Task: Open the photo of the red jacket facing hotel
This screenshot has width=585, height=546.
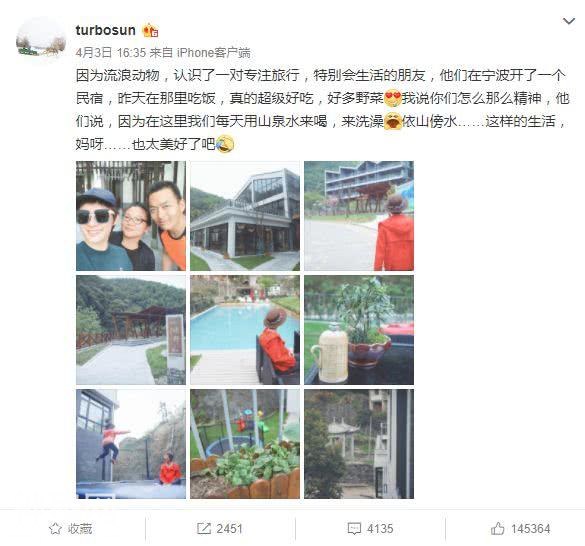Action: point(359,216)
